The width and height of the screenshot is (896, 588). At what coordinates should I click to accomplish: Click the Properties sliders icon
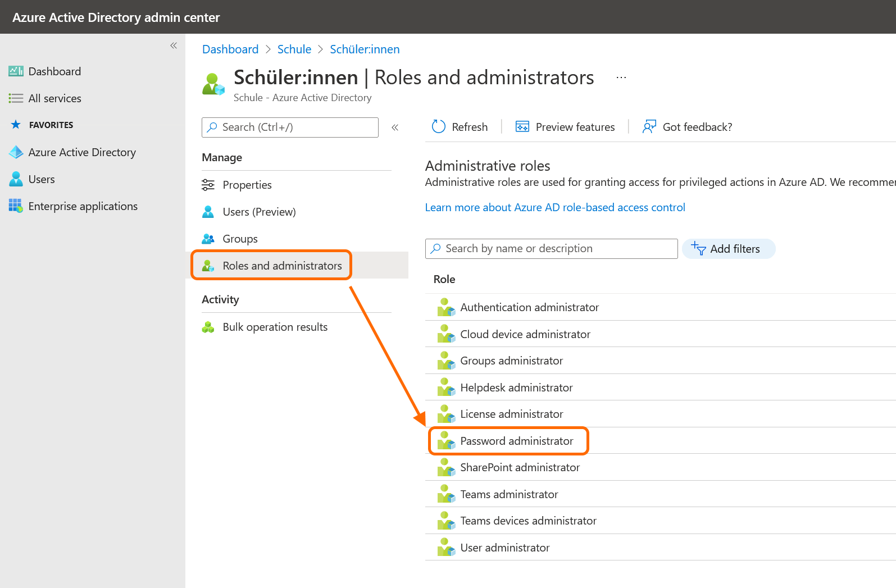pos(208,185)
